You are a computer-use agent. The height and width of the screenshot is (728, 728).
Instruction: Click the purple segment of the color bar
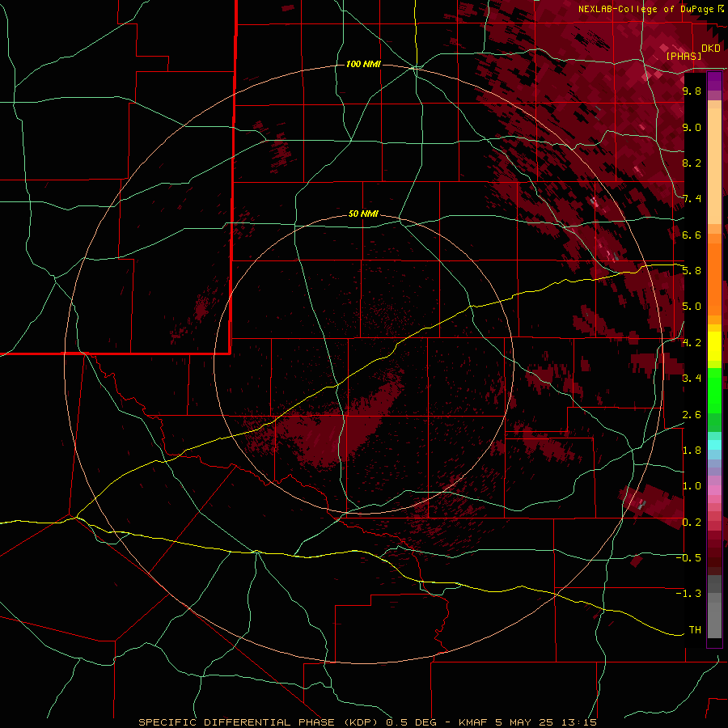pyautogui.click(x=714, y=82)
